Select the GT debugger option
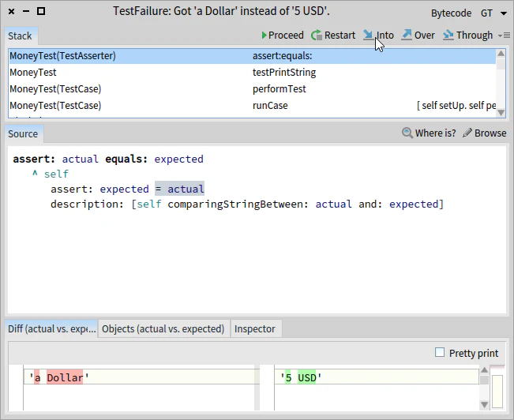Viewport: 514px width, 420px height. click(x=486, y=13)
